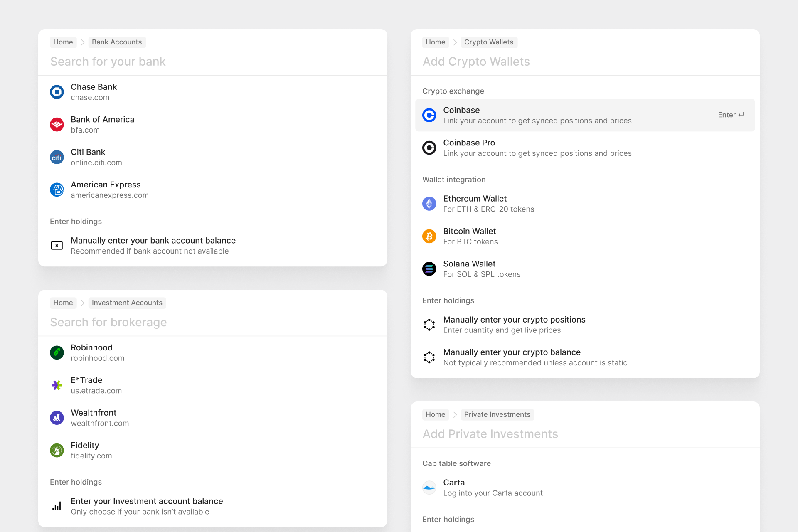The width and height of the screenshot is (798, 532).
Task: Click the dollar bill icon for manual bank balance
Action: (x=57, y=246)
